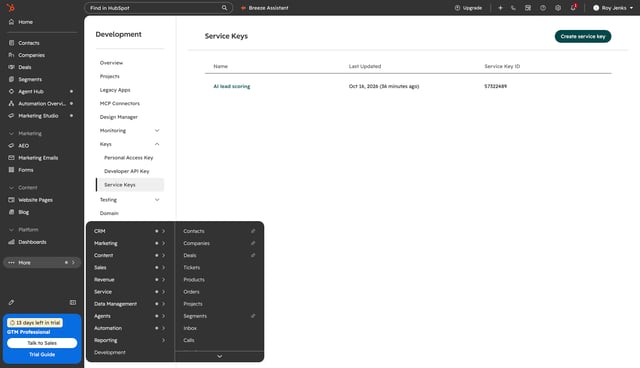
Task: Select Tickets in the flyout list
Action: click(x=191, y=268)
